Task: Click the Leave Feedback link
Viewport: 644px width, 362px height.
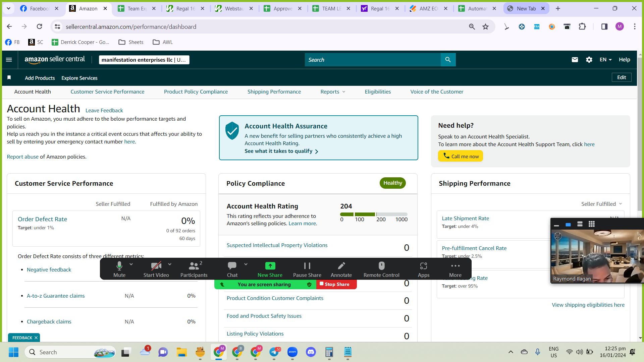Action: [104, 111]
